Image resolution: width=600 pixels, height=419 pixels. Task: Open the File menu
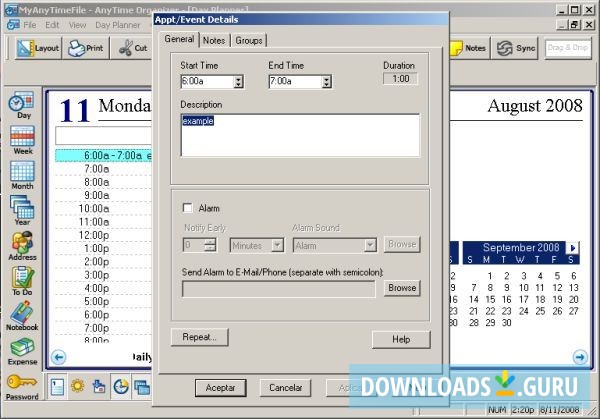[29, 25]
